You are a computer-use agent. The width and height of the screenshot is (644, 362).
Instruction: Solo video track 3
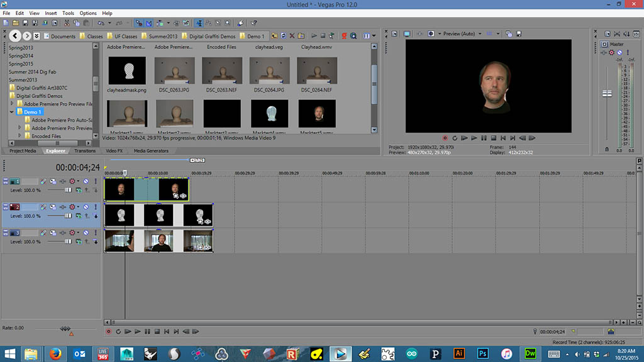pos(95,233)
